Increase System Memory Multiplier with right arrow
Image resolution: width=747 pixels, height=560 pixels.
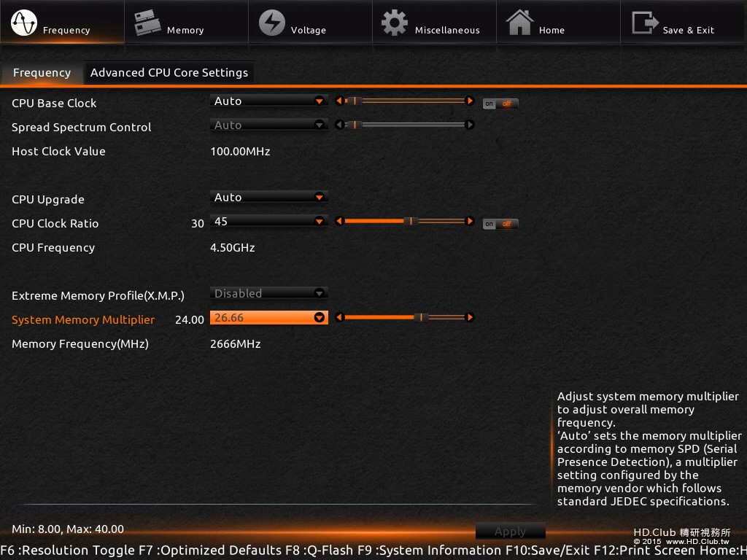tap(470, 317)
